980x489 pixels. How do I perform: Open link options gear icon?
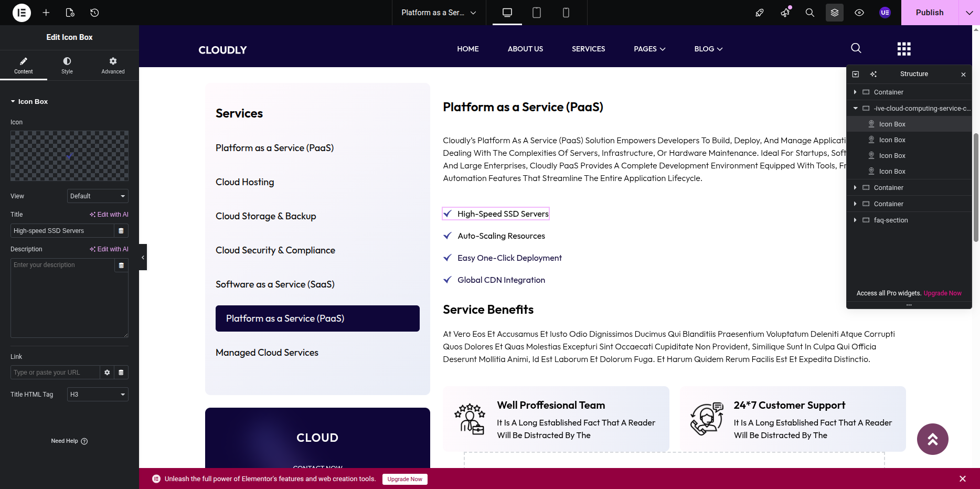[x=107, y=373]
